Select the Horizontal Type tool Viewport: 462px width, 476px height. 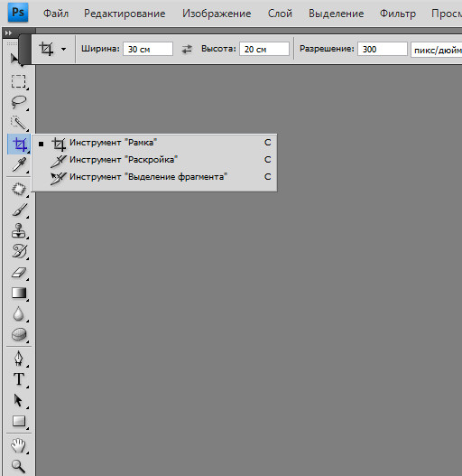(19, 379)
